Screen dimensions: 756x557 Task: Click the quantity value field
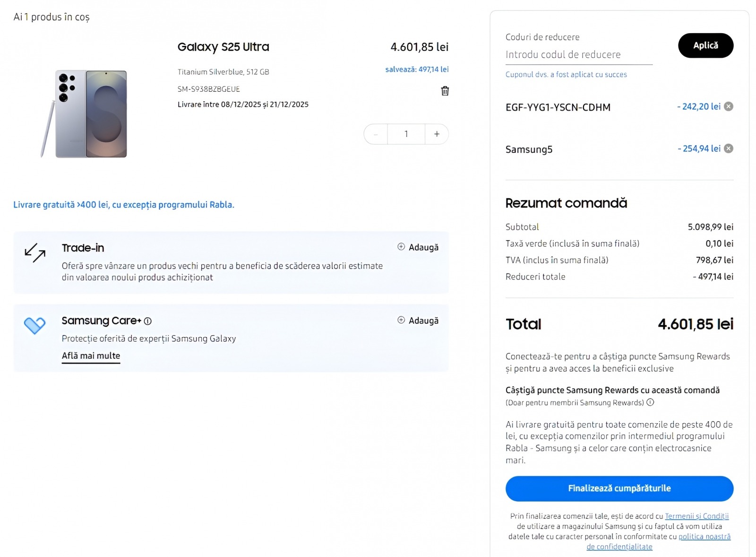406,134
